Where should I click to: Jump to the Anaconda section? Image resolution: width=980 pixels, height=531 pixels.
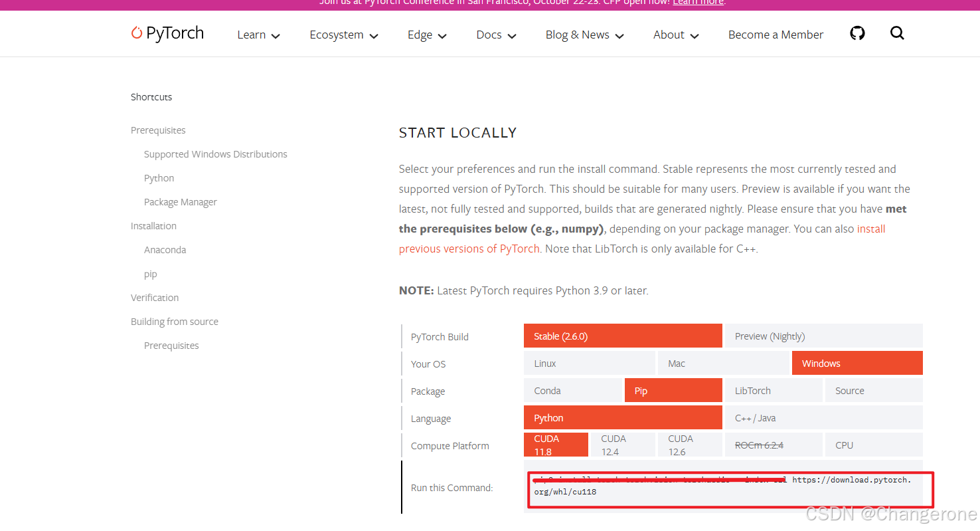point(165,250)
